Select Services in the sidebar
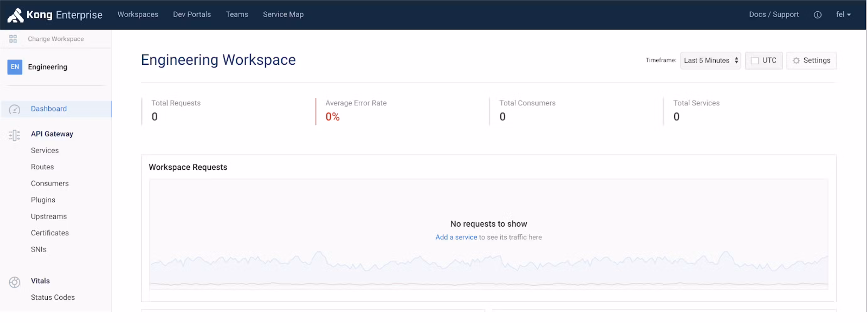The width and height of the screenshot is (868, 323). coord(45,151)
